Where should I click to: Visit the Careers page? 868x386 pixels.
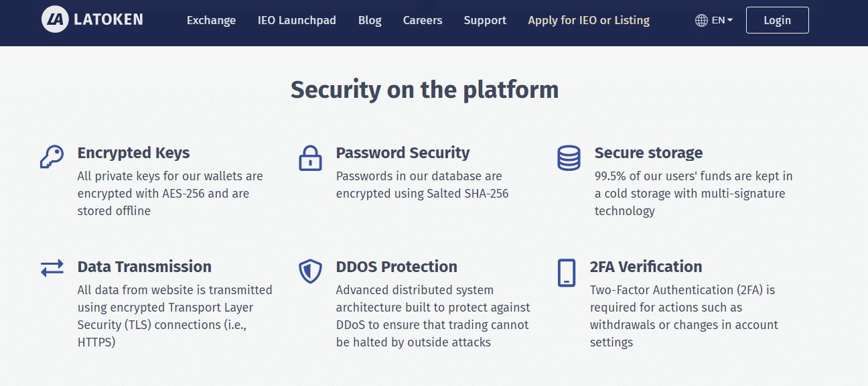point(423,20)
